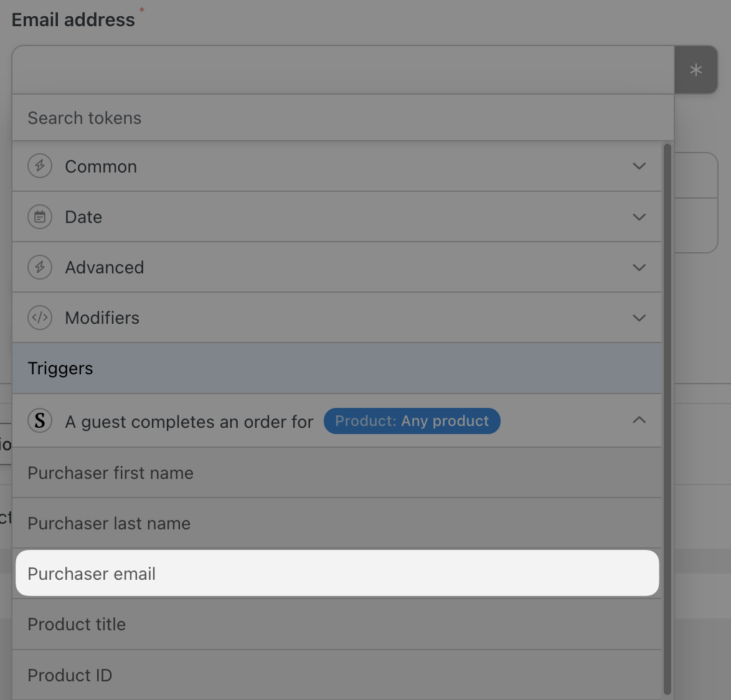Click into the Search tokens field
Screen dimensions: 731x700
tap(342, 118)
